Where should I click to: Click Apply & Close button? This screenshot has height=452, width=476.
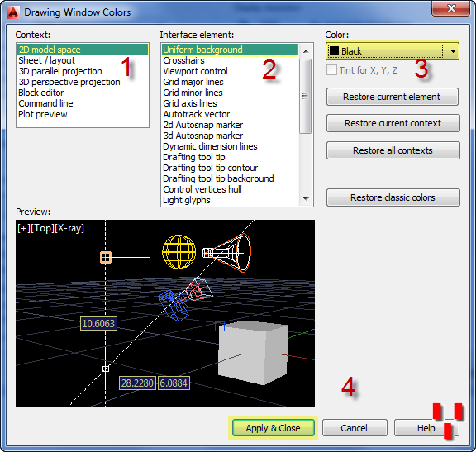[x=274, y=428]
